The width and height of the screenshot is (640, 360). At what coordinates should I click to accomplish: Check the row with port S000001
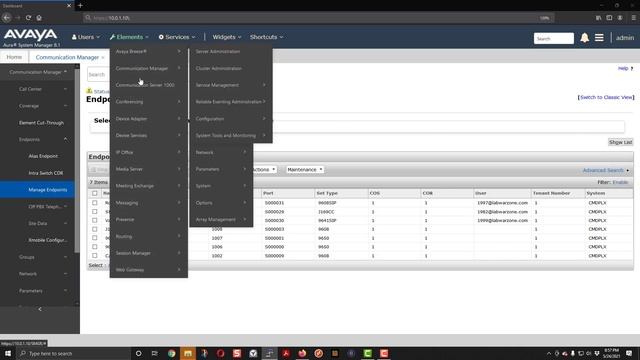click(x=95, y=238)
